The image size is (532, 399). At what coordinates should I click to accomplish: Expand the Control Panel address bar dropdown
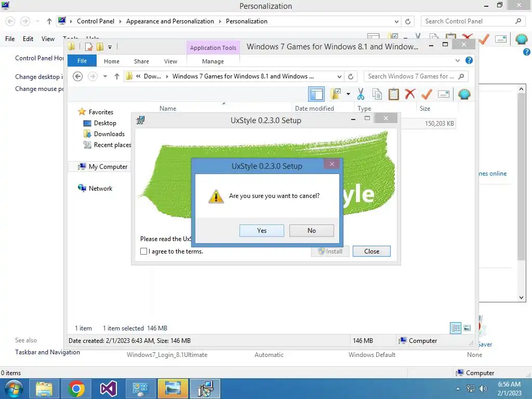[396, 21]
